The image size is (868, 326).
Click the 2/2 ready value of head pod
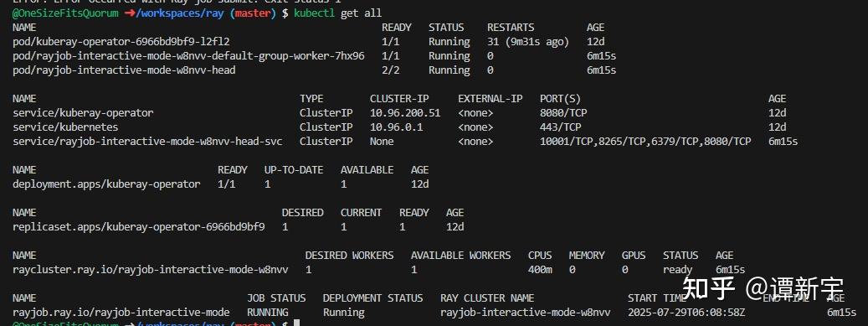tap(390, 70)
